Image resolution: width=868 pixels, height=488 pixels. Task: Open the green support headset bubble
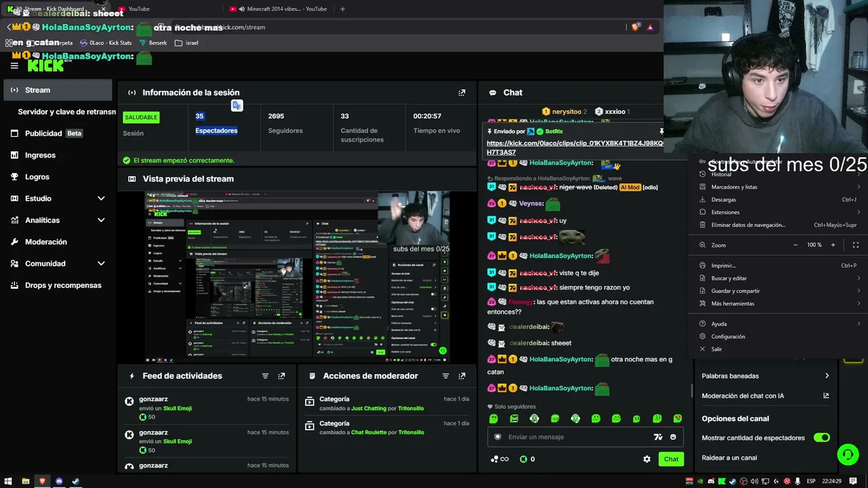[848, 455]
